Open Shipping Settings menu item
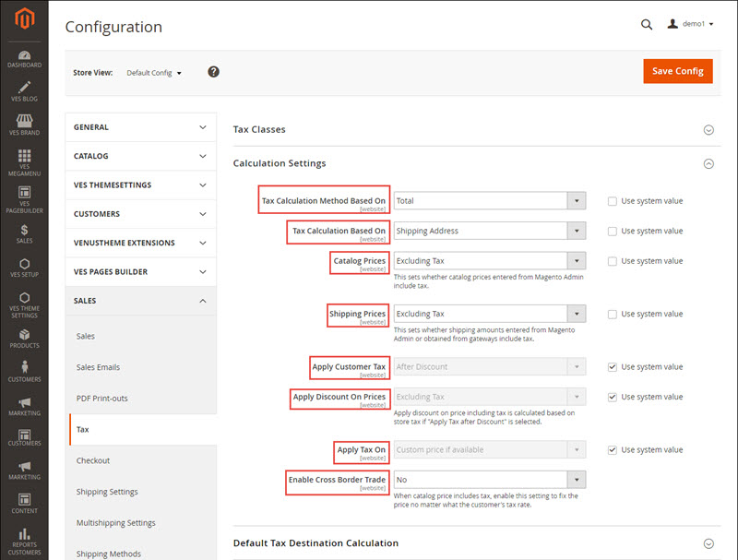The width and height of the screenshot is (738, 560). coord(107,492)
